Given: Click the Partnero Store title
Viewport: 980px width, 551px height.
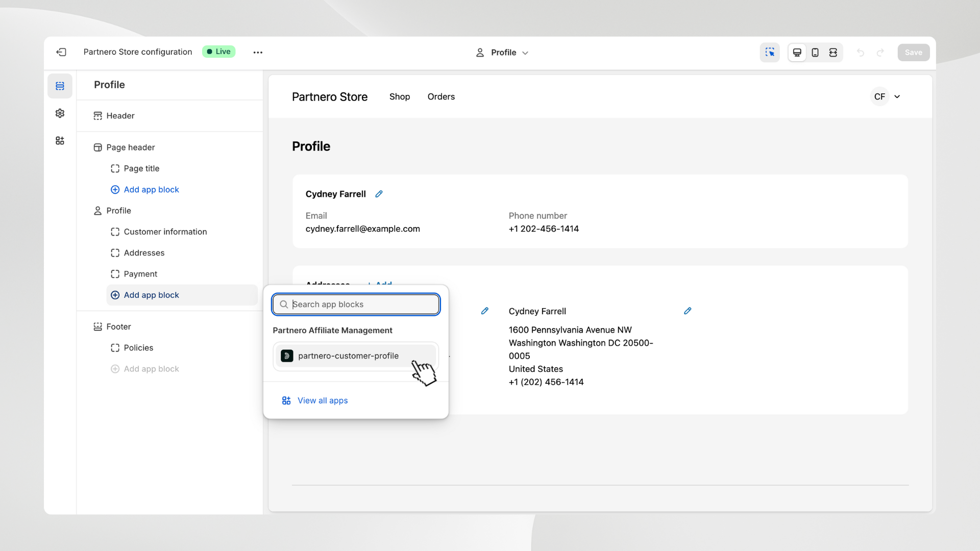Looking at the screenshot, I should pyautogui.click(x=330, y=96).
